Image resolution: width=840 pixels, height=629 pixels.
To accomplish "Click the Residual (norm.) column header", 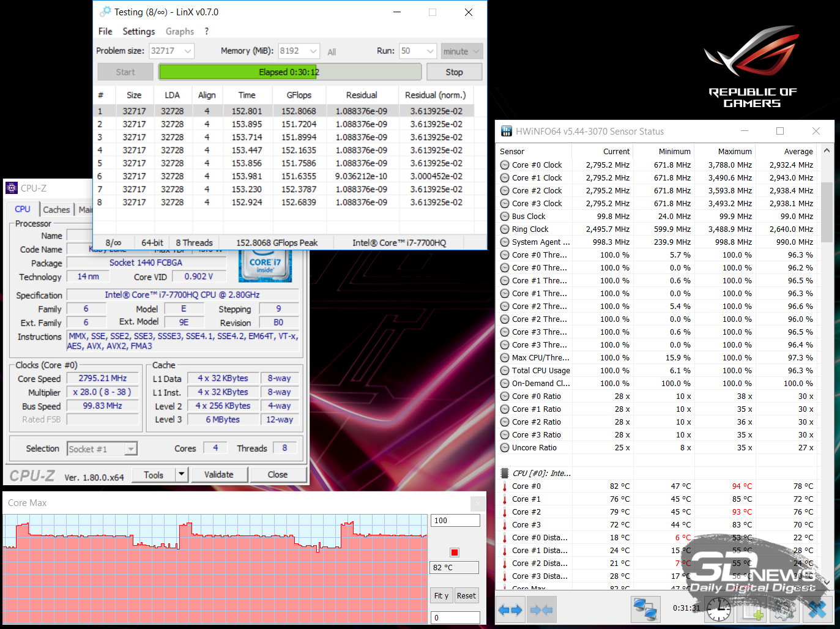I will pos(436,95).
